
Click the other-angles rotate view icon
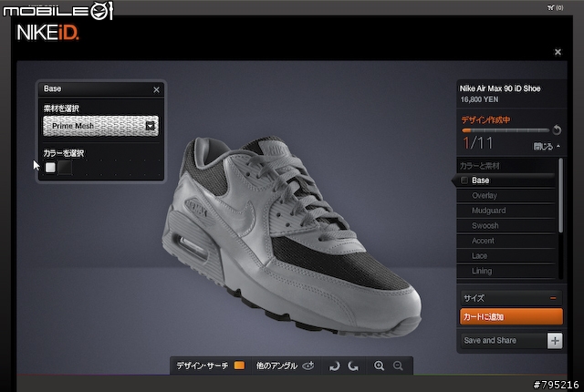pos(308,366)
